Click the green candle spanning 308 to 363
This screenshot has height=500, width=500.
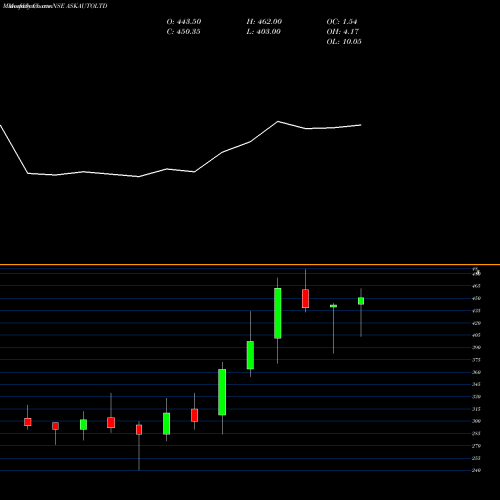pyautogui.click(x=222, y=392)
